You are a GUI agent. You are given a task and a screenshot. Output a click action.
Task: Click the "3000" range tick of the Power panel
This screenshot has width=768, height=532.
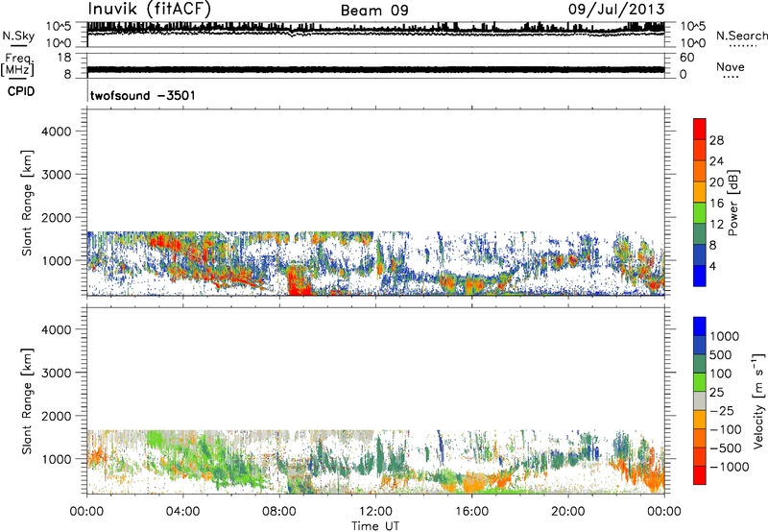[x=57, y=175]
